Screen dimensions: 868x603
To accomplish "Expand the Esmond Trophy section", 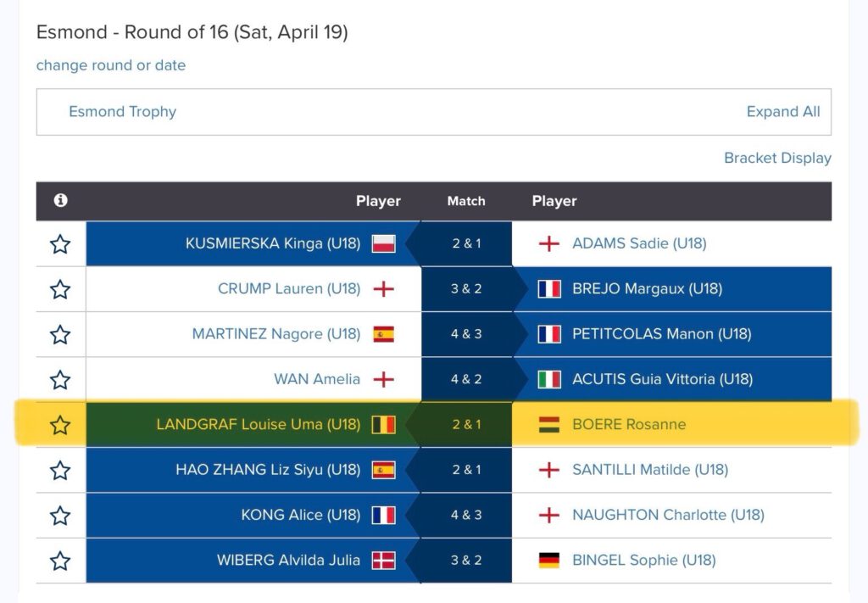I will [122, 112].
